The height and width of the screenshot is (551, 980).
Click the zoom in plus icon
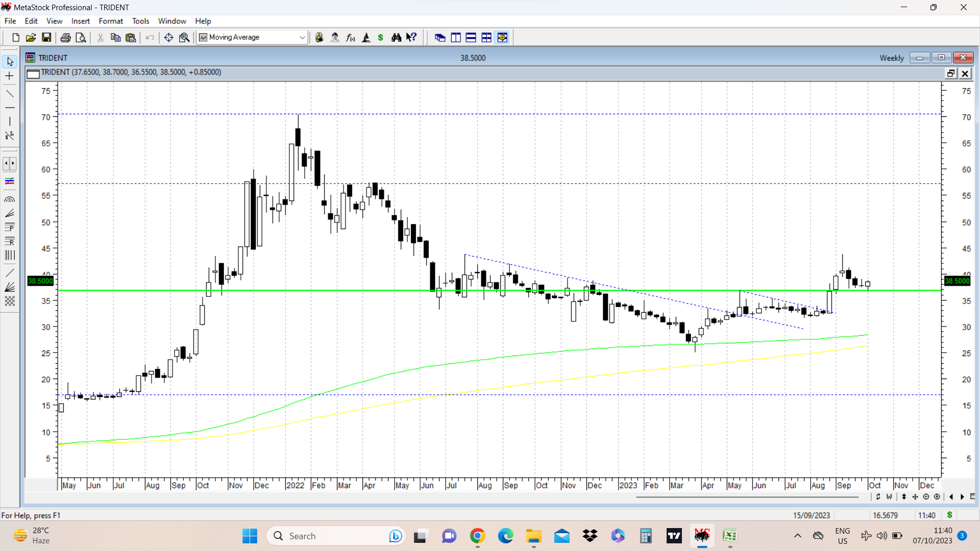[937, 496]
